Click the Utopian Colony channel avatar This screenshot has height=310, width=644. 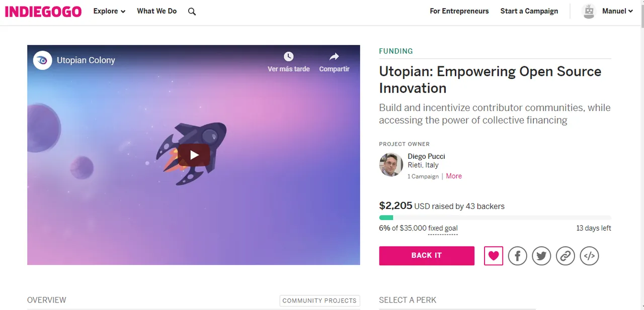pos(43,60)
